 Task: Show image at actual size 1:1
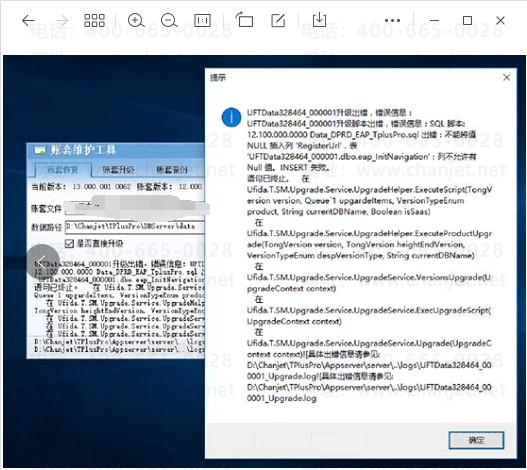[x=202, y=21]
